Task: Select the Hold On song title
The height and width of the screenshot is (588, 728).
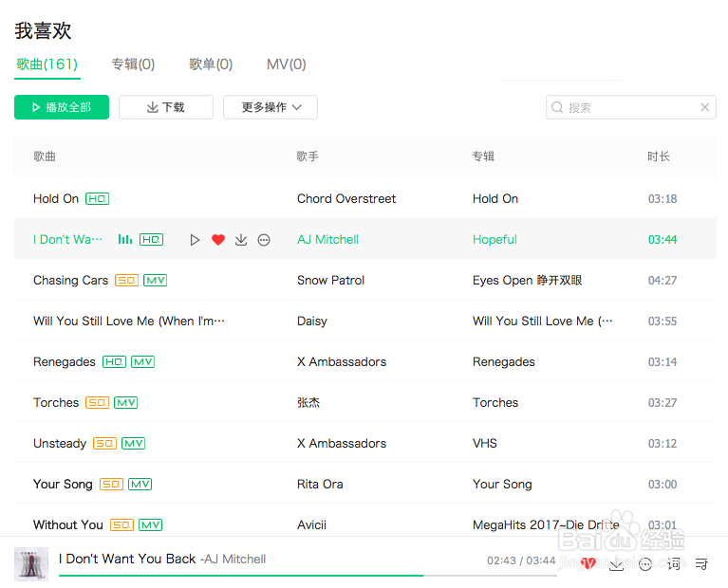Action: (56, 198)
